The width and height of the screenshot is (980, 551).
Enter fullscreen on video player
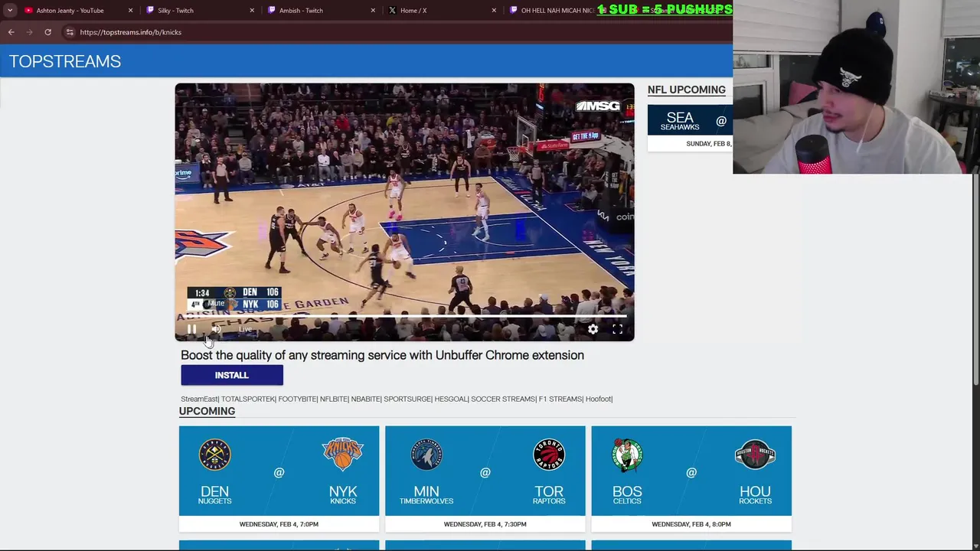point(617,329)
